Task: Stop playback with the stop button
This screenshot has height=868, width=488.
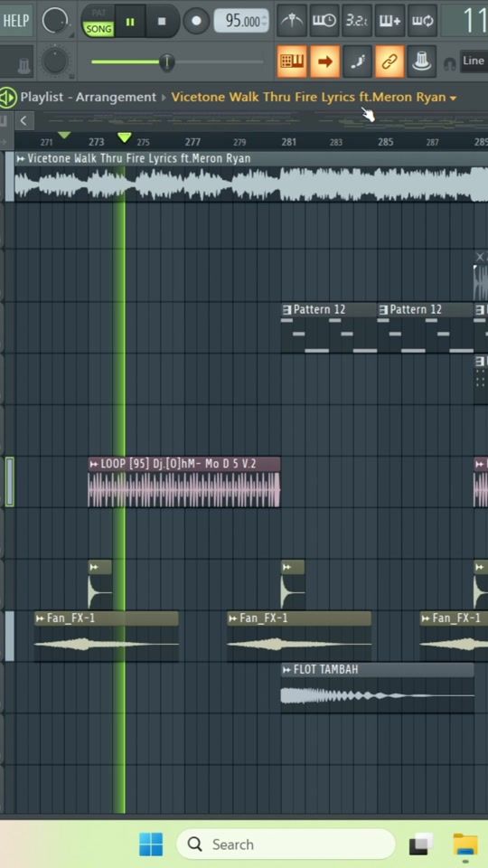Action: click(162, 22)
